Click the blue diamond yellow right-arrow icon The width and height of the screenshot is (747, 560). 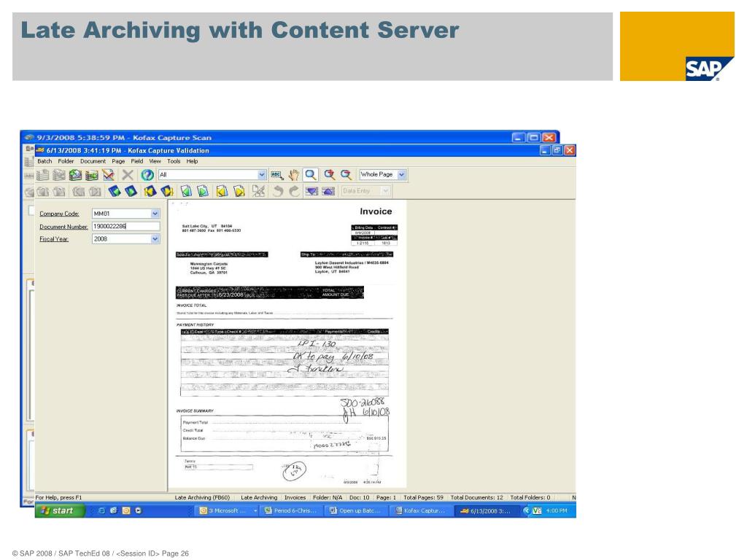click(x=167, y=192)
